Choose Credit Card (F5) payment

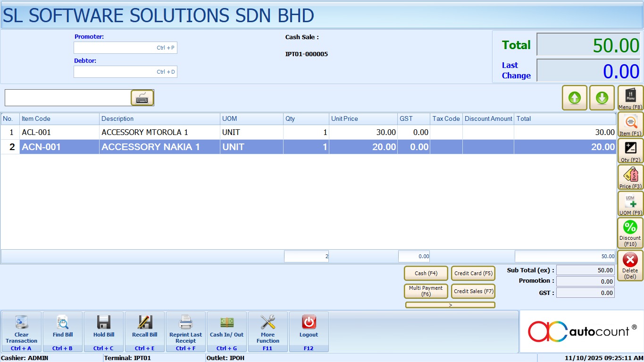473,273
